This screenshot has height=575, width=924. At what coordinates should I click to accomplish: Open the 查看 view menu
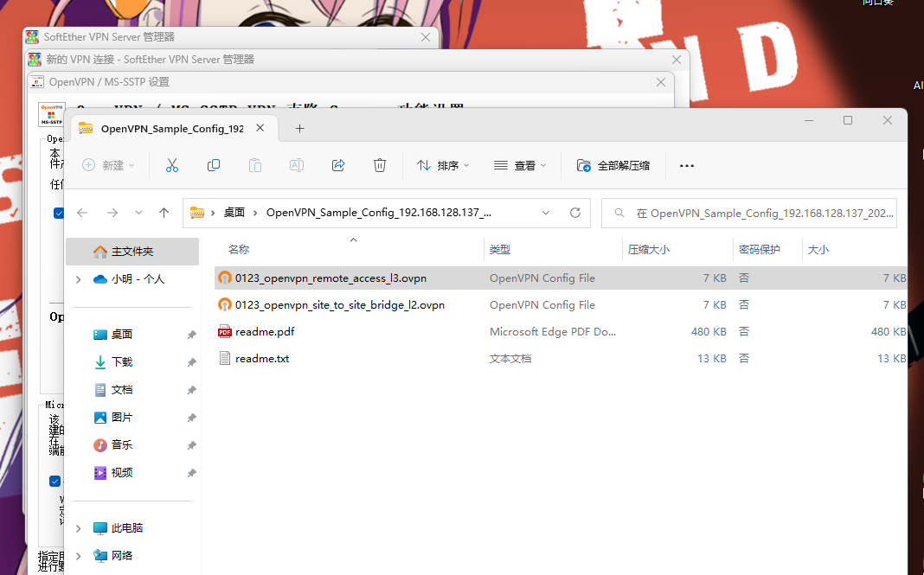tap(520, 165)
